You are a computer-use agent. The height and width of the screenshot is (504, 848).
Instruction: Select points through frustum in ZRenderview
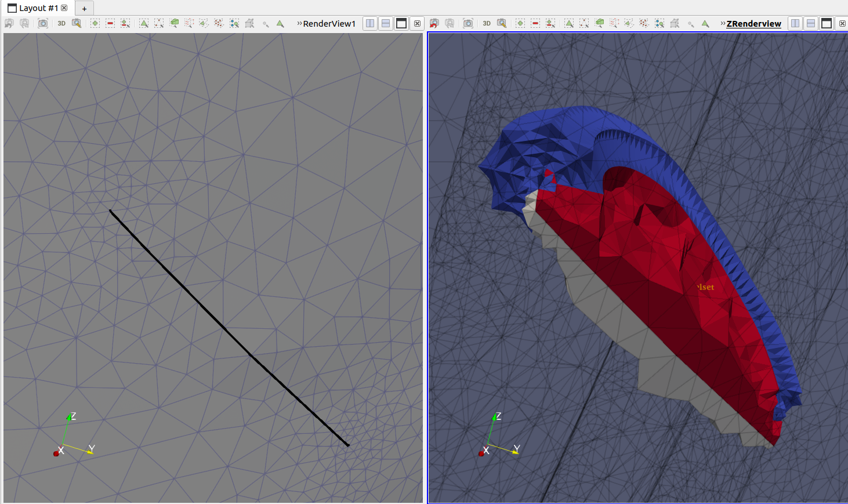pos(614,23)
